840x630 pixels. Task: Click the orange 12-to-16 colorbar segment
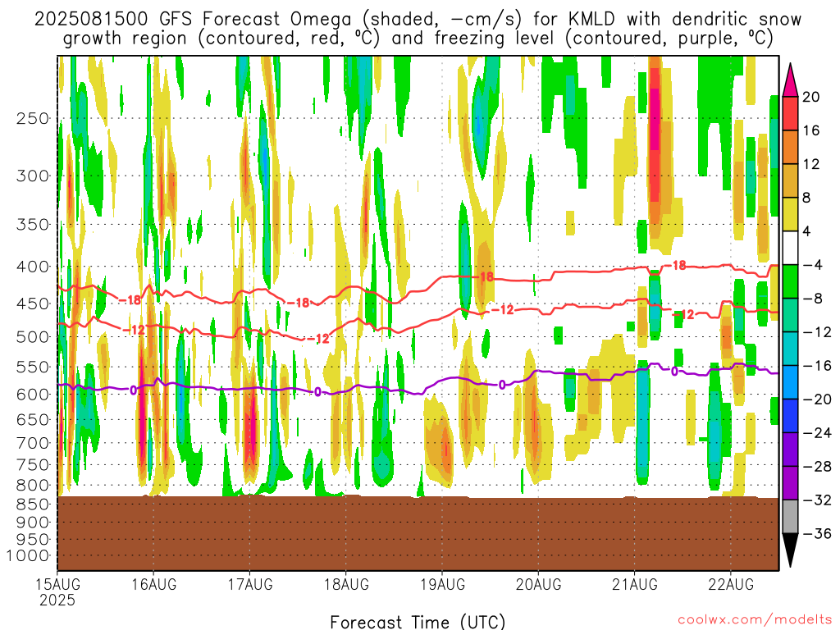790,147
